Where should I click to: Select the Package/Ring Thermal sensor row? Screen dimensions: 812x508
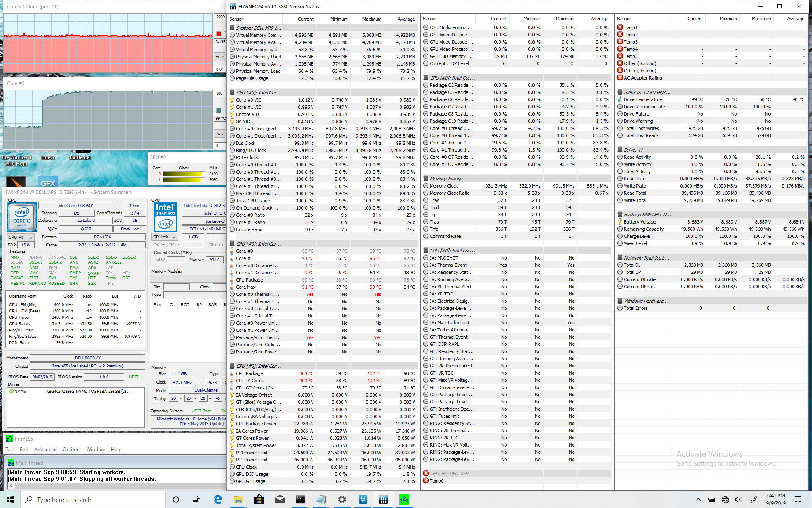coord(324,337)
